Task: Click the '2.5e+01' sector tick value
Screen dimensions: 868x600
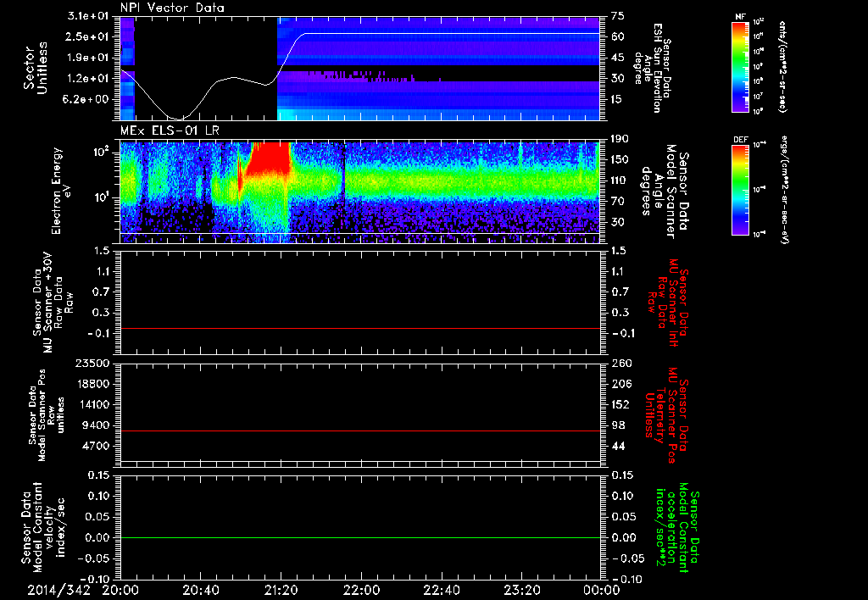Action: tap(88, 36)
